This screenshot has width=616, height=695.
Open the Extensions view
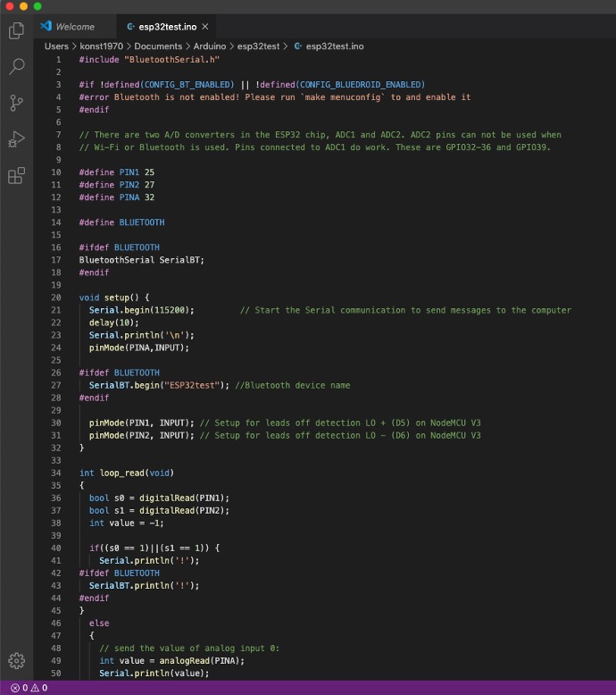pyautogui.click(x=16, y=175)
